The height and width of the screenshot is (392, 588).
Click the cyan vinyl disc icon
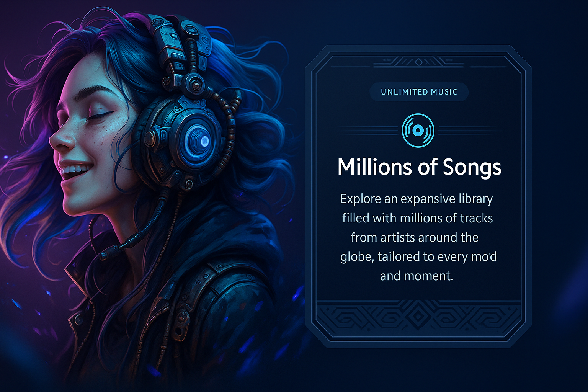(x=418, y=131)
